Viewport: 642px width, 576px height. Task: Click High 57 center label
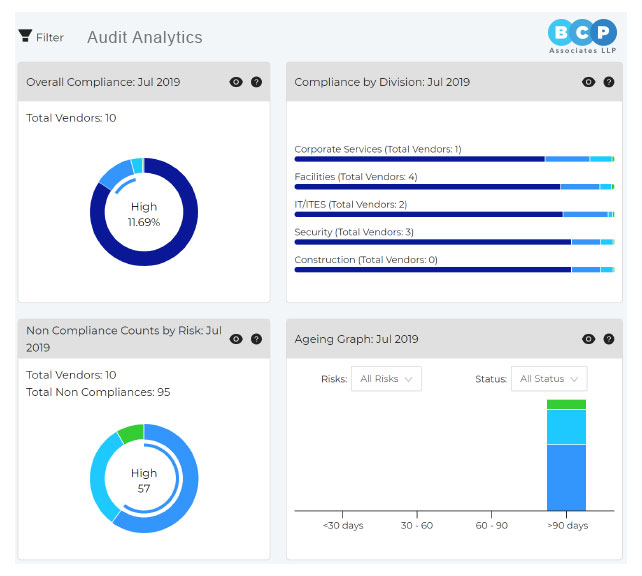click(144, 481)
